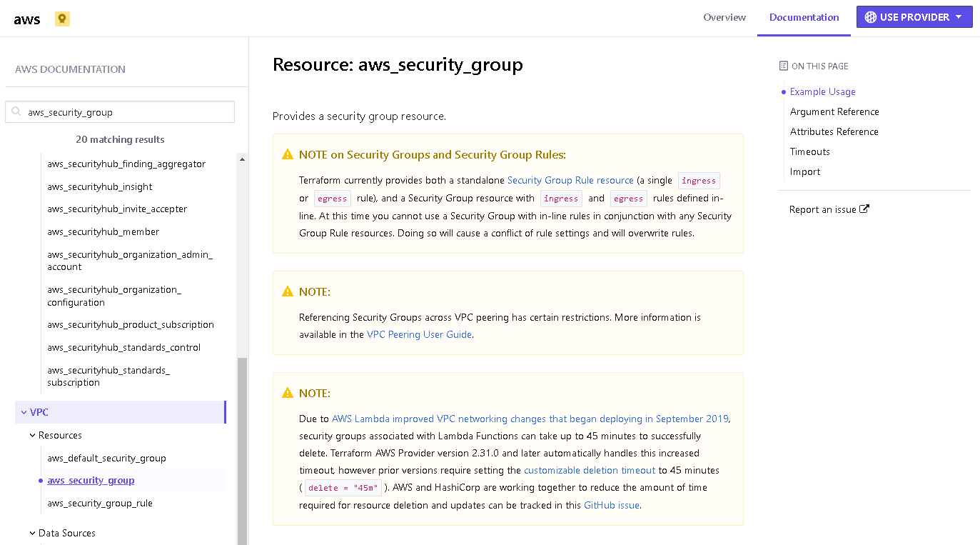
Task: Collapse the Resources tree node
Action: (32, 435)
